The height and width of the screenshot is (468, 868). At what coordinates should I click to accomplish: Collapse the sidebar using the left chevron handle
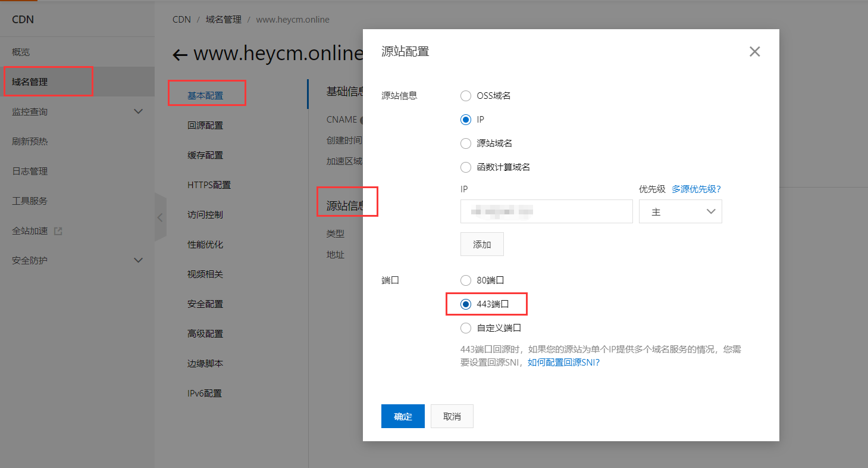[x=160, y=217]
